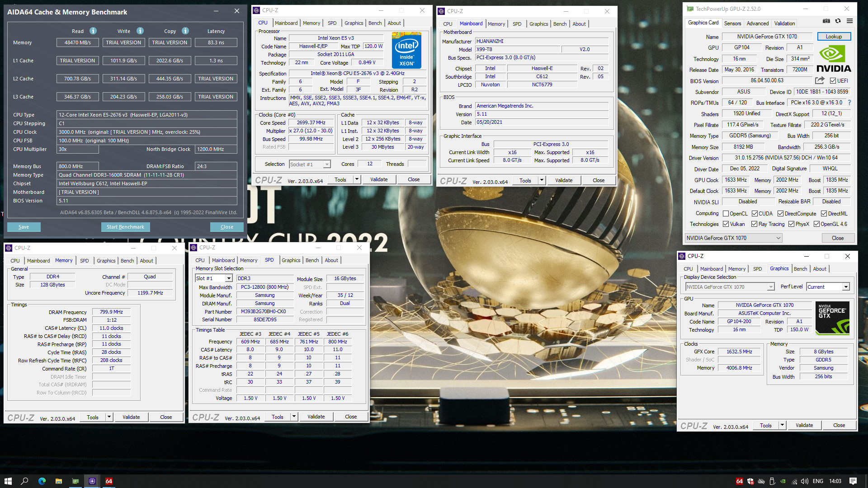Image resolution: width=868 pixels, height=488 pixels.
Task: Toggle the UEFI checkbox in GPU-Z
Action: pyautogui.click(x=833, y=81)
